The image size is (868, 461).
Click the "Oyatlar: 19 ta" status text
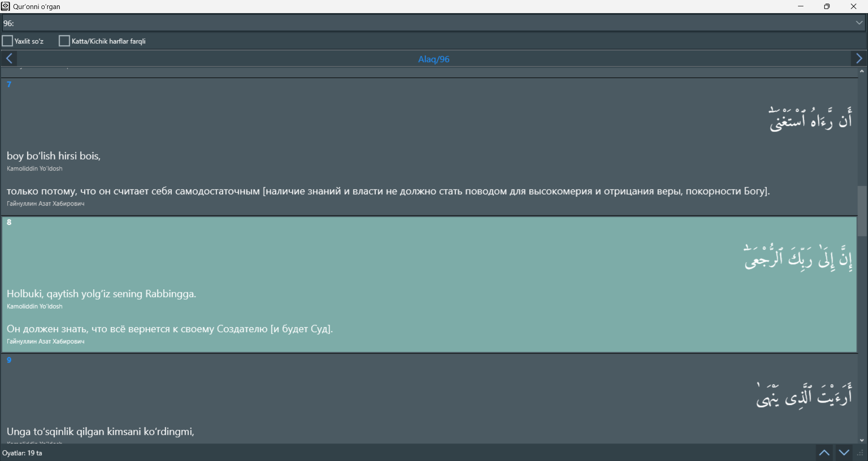tap(22, 453)
